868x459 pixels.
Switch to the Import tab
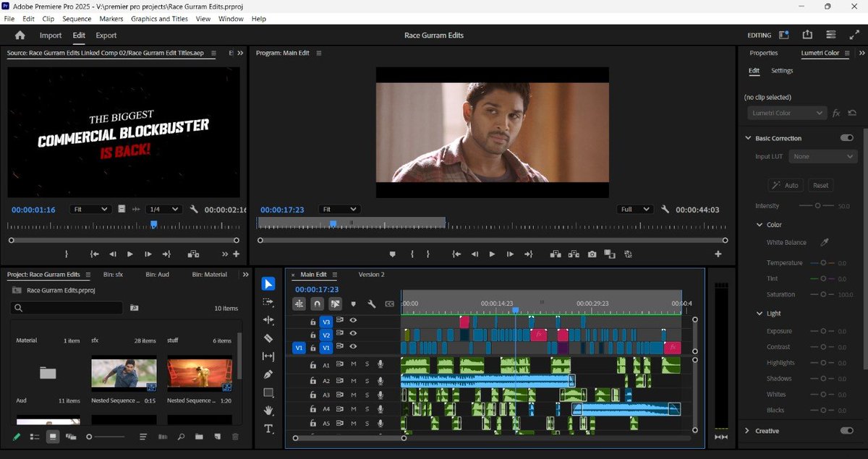51,35
